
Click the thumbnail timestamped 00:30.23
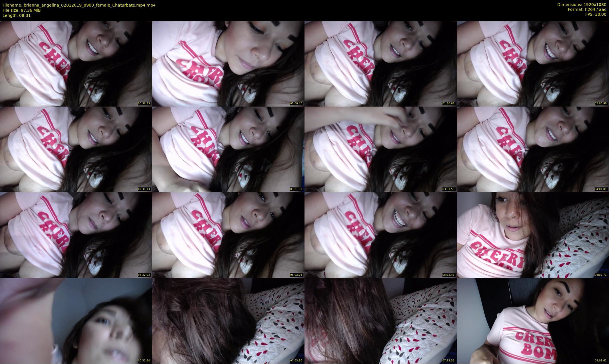tap(76, 63)
